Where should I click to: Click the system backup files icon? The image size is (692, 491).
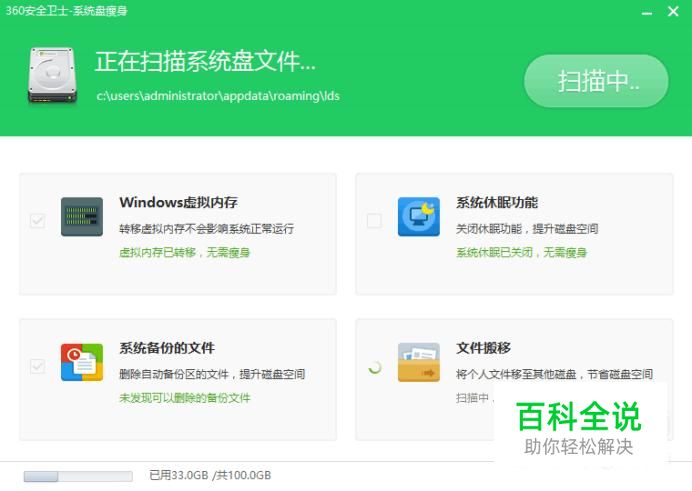82,362
